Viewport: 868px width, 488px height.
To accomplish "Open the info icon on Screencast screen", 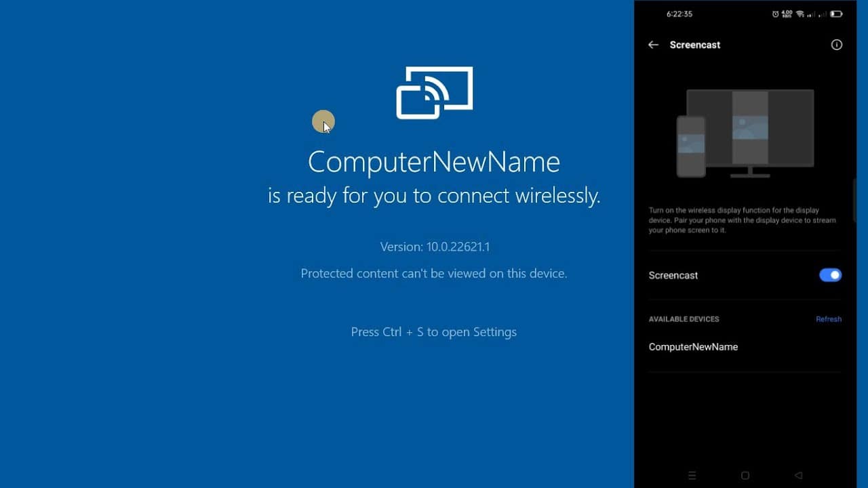I will 836,45.
